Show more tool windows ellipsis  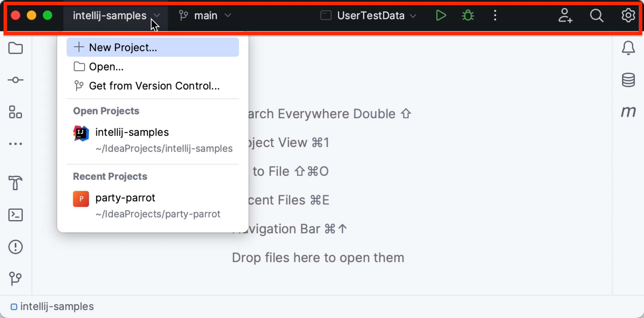tap(15, 144)
